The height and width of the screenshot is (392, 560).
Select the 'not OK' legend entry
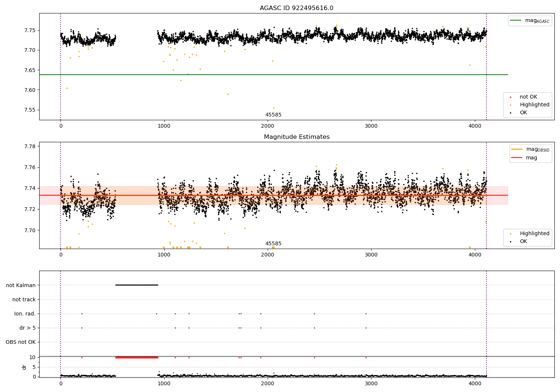tap(528, 97)
